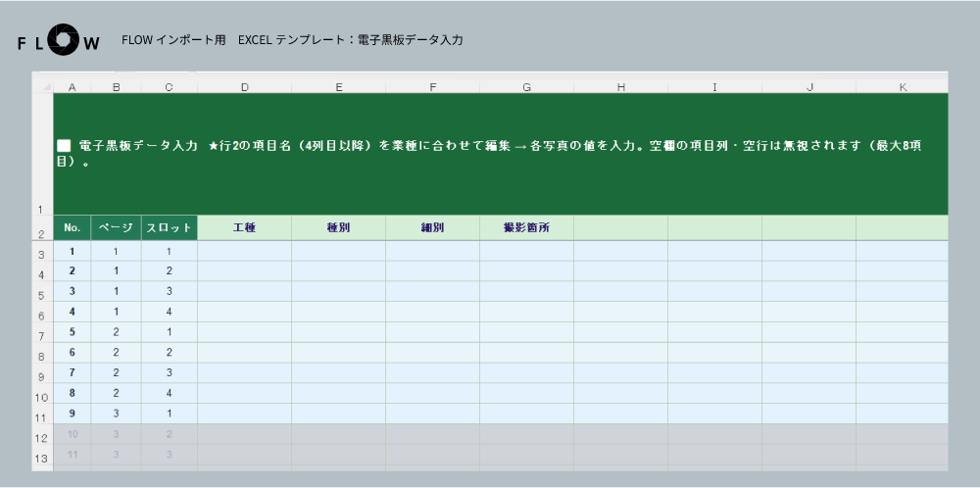Select column J header
Screen dimensions: 980x488
click(x=809, y=87)
